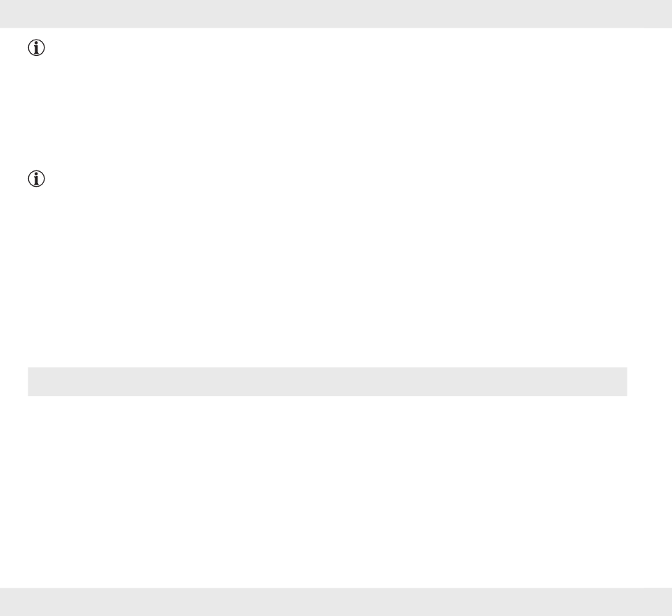This screenshot has height=616, width=672.
Task: Click the gray header bar at page top
Action: 336,13
